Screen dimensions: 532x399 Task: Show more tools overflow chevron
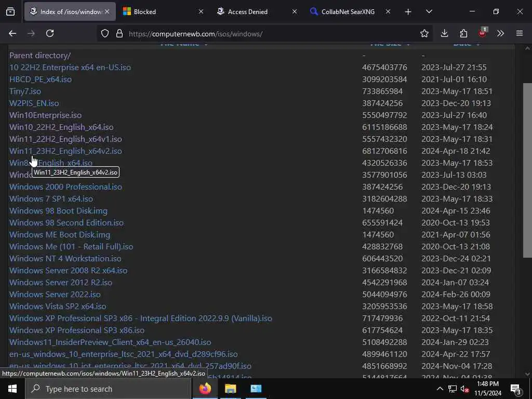[x=500, y=33]
